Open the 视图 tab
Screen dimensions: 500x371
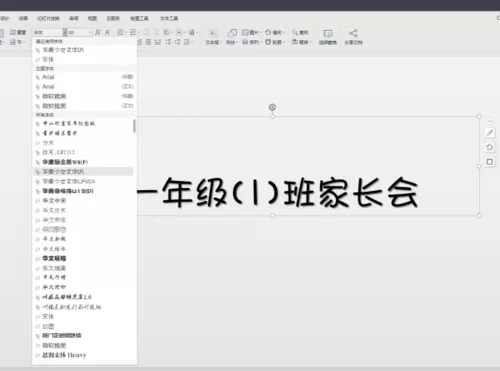tap(92, 18)
